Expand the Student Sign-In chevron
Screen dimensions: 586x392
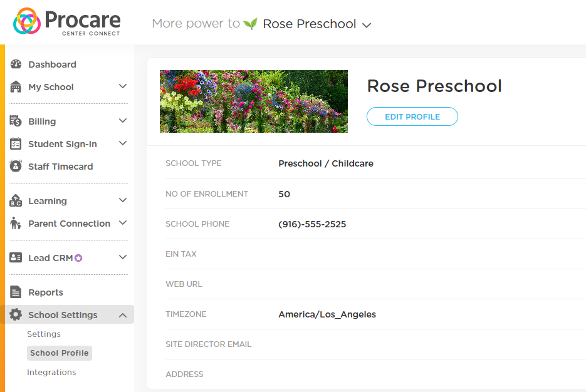[123, 143]
